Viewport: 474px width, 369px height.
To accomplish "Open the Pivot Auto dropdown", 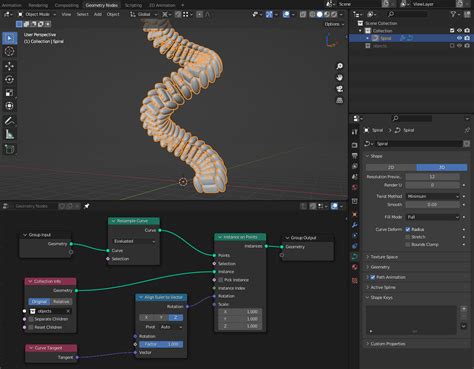I will (171, 327).
